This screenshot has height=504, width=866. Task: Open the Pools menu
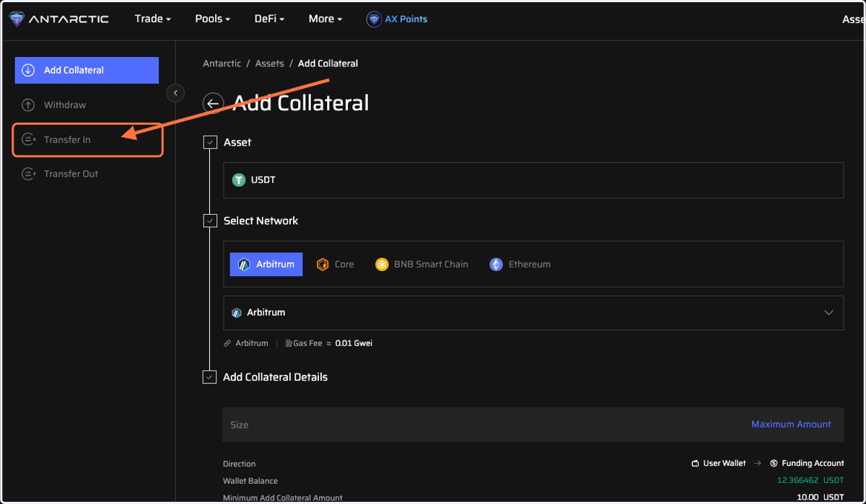coord(212,19)
